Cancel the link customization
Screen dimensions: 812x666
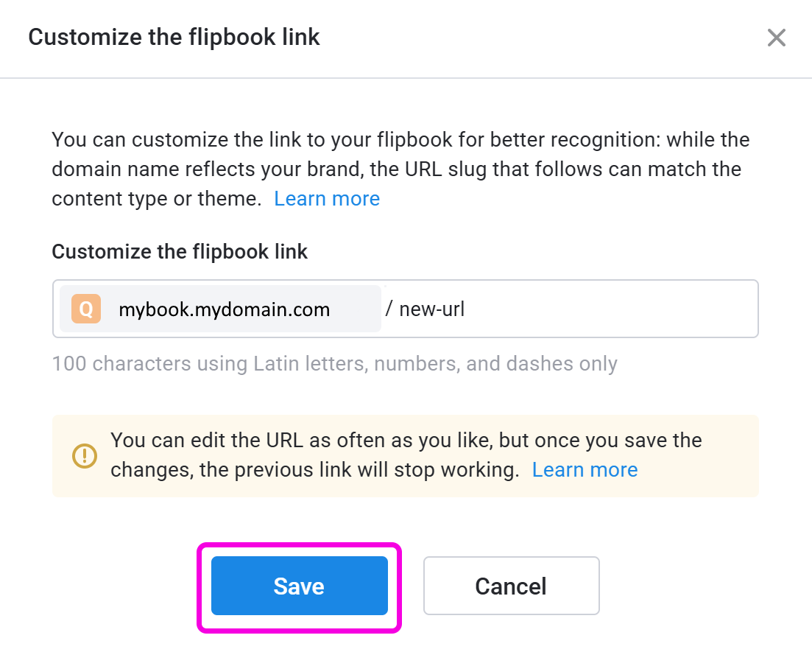pyautogui.click(x=511, y=586)
